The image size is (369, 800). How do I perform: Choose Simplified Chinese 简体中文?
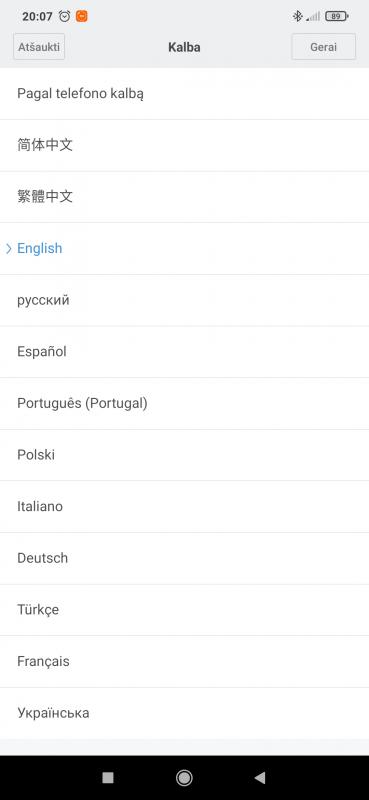click(184, 145)
